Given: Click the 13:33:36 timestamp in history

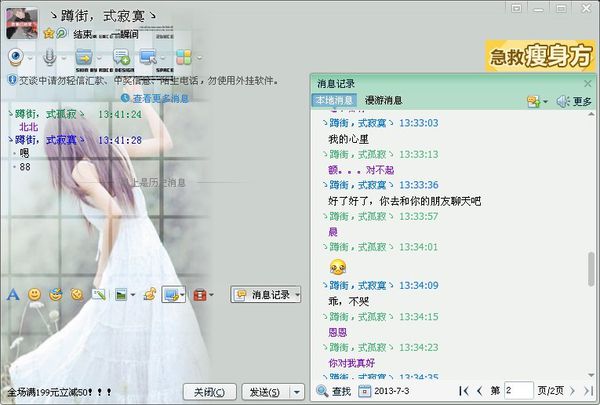Looking at the screenshot, I should (419, 185).
